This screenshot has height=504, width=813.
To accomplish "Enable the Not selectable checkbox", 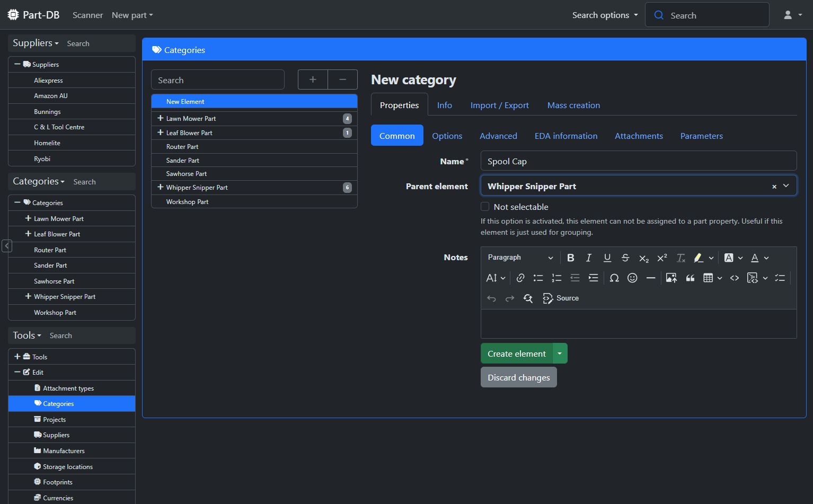I will (x=485, y=207).
